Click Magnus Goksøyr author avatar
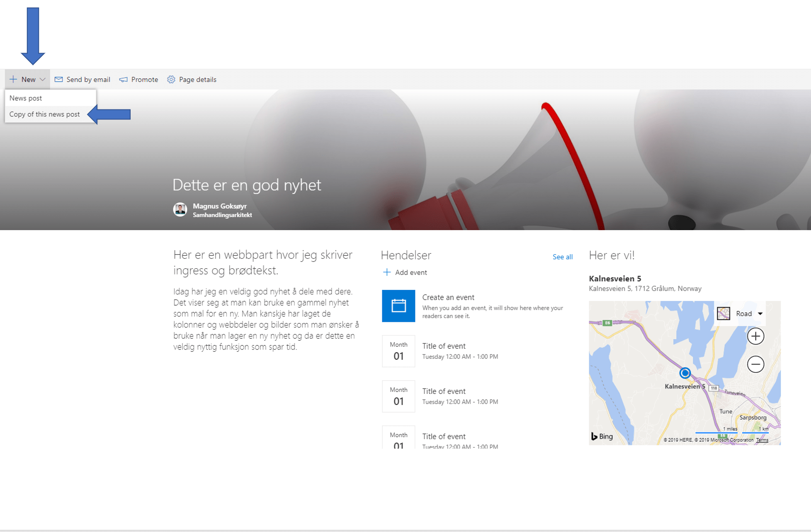 180,209
